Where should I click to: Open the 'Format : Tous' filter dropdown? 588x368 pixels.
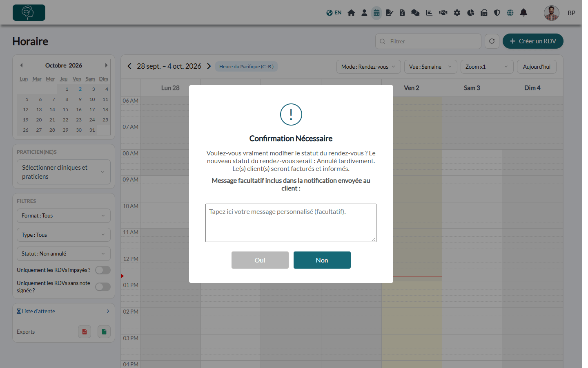pos(64,216)
